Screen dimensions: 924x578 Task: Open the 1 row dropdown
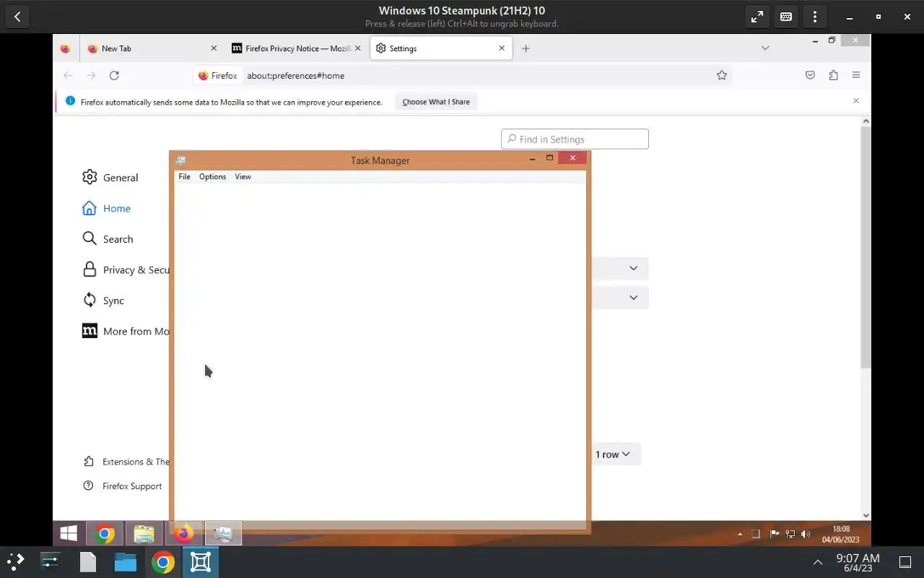pos(615,454)
